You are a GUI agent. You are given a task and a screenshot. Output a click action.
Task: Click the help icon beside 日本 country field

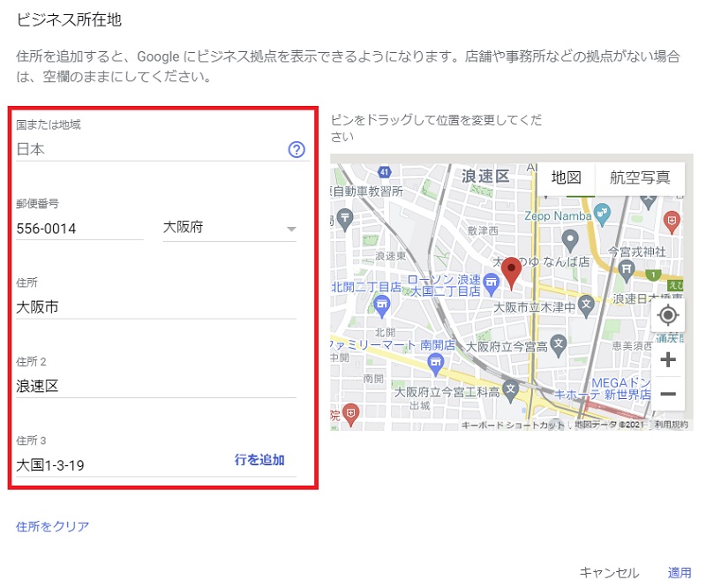(x=297, y=149)
